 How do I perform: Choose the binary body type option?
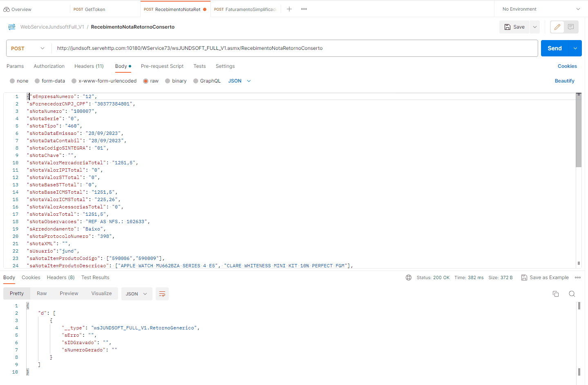click(x=168, y=81)
